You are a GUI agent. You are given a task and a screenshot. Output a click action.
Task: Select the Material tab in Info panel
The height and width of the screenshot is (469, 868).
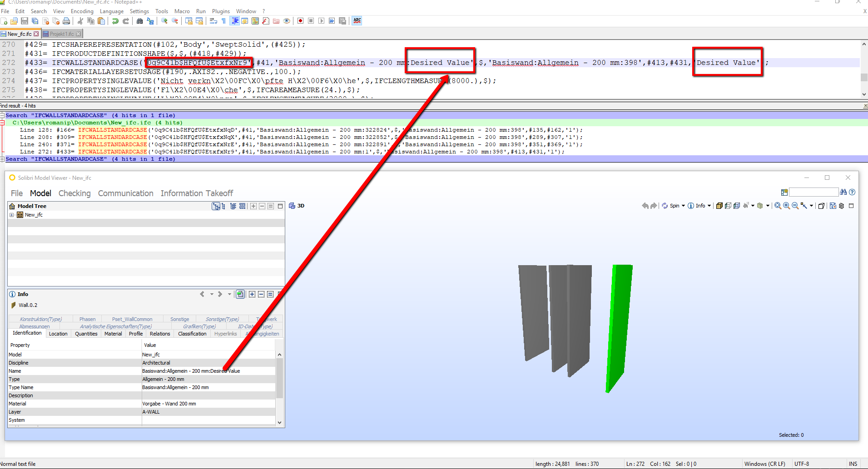113,334
